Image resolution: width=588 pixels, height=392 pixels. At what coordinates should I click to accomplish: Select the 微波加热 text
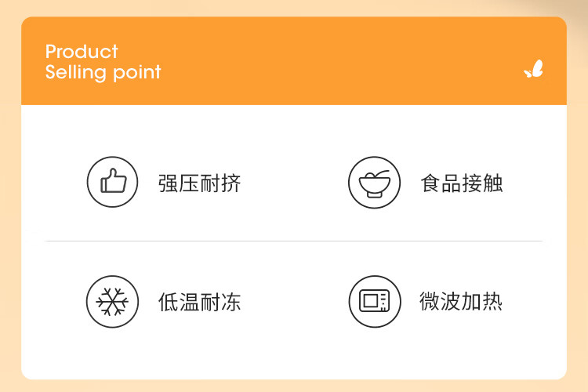click(461, 302)
